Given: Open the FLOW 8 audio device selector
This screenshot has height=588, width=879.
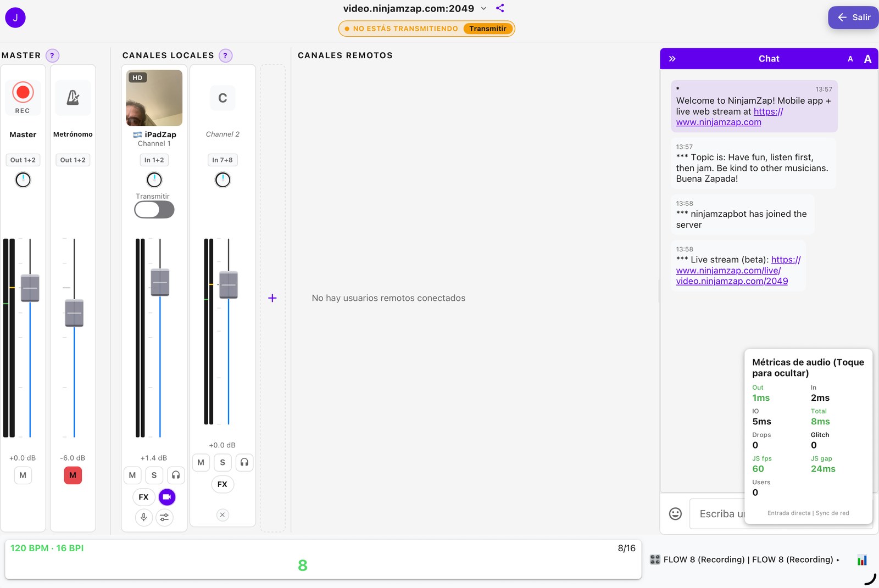Looking at the screenshot, I should click(744, 559).
